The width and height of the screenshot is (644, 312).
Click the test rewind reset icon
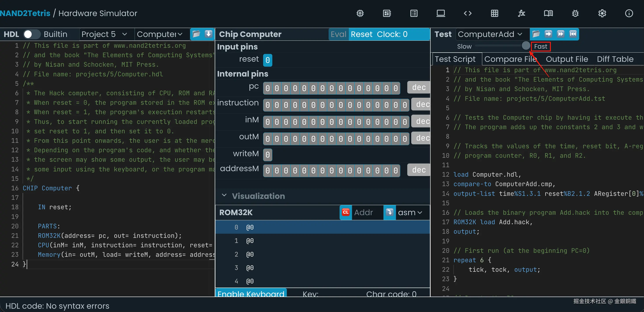pos(573,34)
